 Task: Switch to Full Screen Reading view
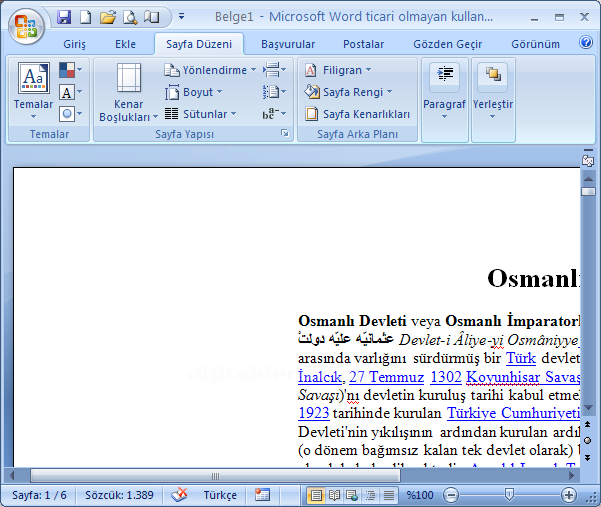334,496
